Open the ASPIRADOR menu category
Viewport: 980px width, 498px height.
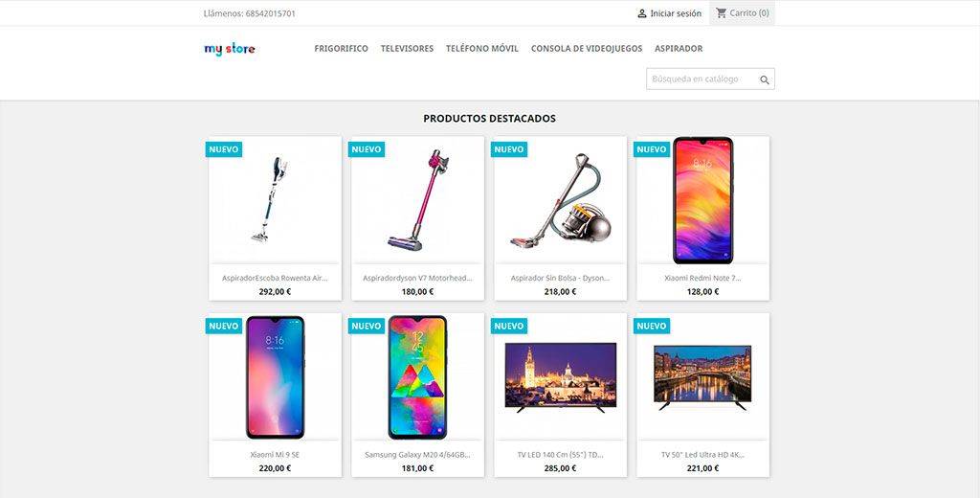tap(679, 48)
